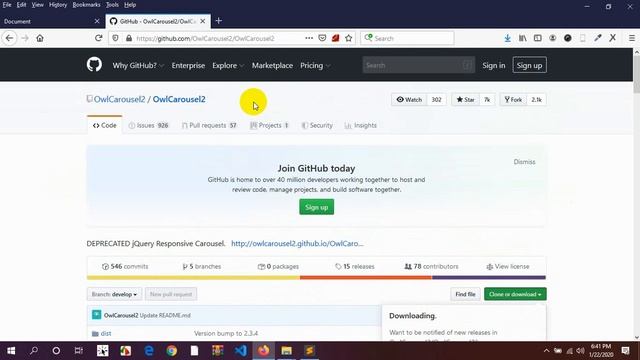Click the Watch button

coord(409,100)
